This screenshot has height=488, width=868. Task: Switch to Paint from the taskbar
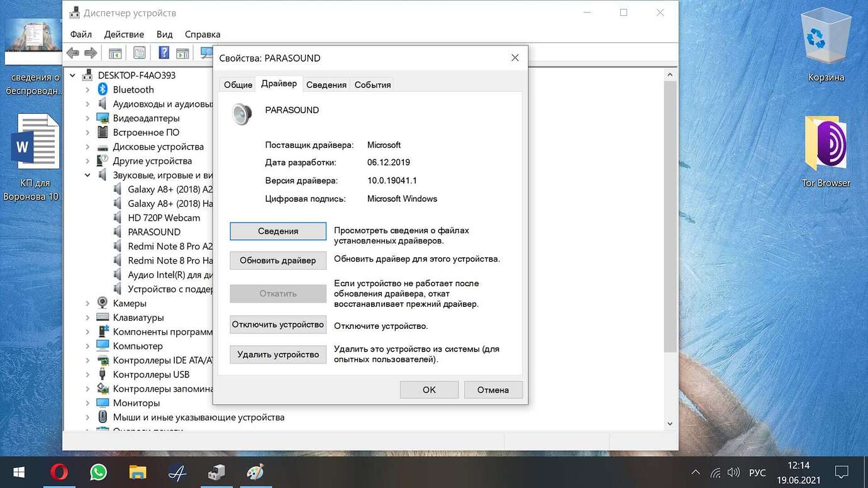pos(255,472)
